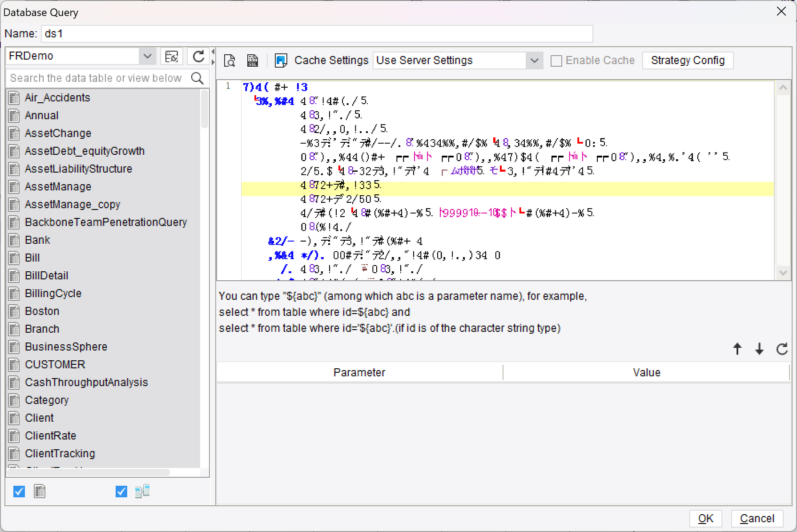Screen dimensions: 797x532
Task: Select AssetDebt_equityGrowth in table list
Action: [85, 151]
